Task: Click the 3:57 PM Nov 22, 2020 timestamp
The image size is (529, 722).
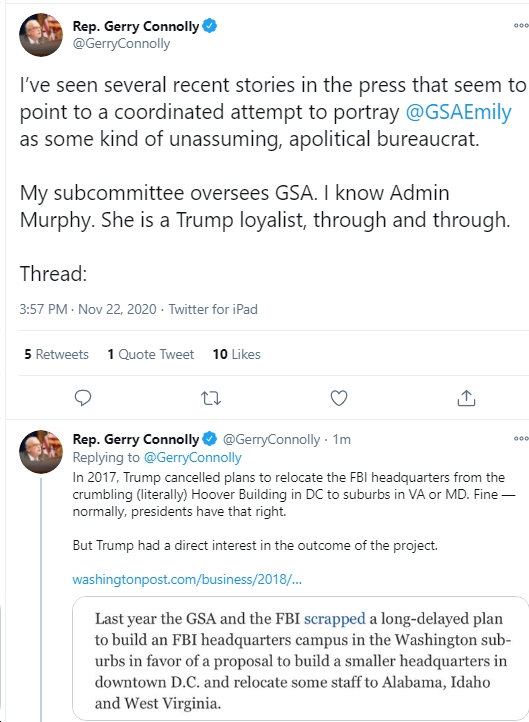Action: (x=88, y=309)
